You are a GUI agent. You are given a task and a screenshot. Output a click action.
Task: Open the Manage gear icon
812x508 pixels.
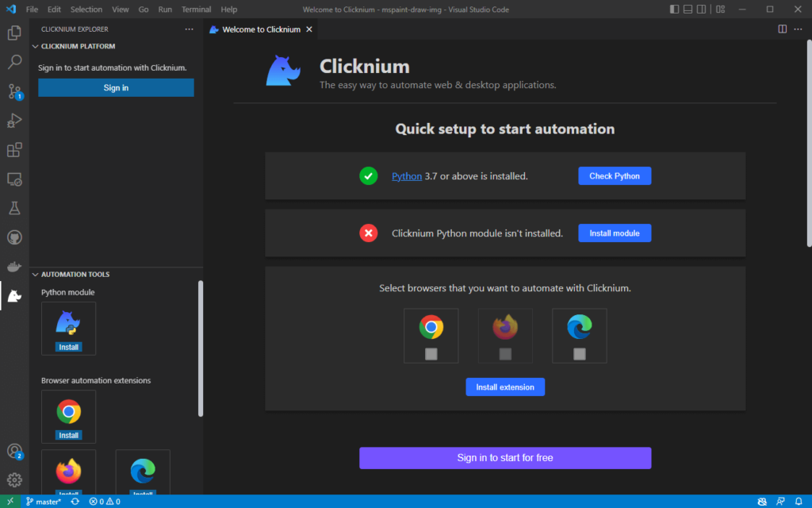tap(14, 480)
